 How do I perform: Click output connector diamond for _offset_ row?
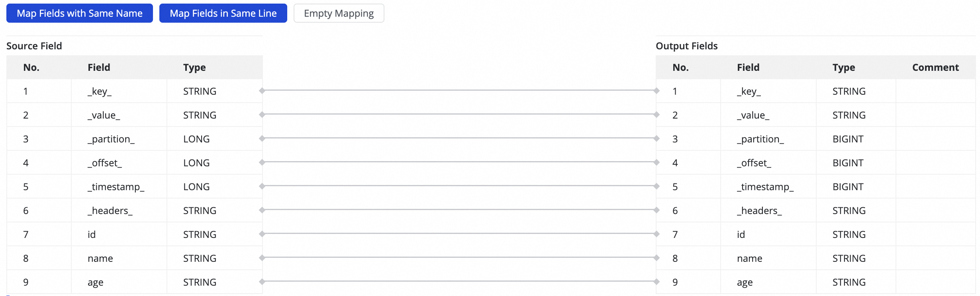click(657, 162)
